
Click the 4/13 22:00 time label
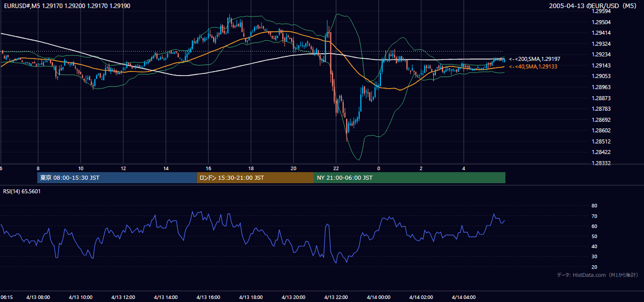[336, 297]
